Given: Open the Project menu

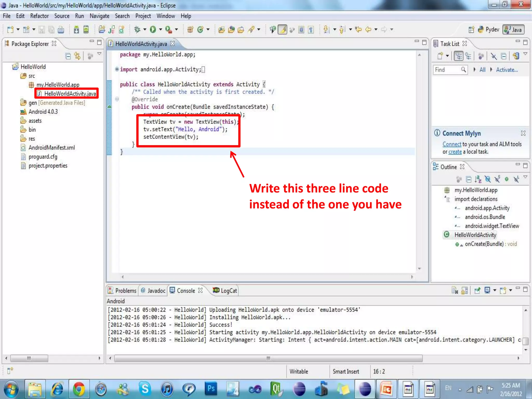Looking at the screenshot, I should [x=143, y=16].
